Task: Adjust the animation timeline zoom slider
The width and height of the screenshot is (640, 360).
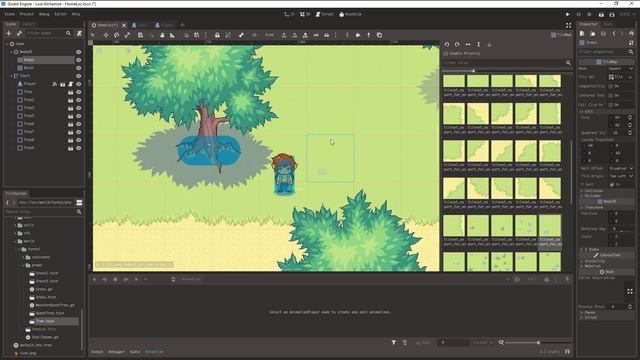Action: point(539,342)
